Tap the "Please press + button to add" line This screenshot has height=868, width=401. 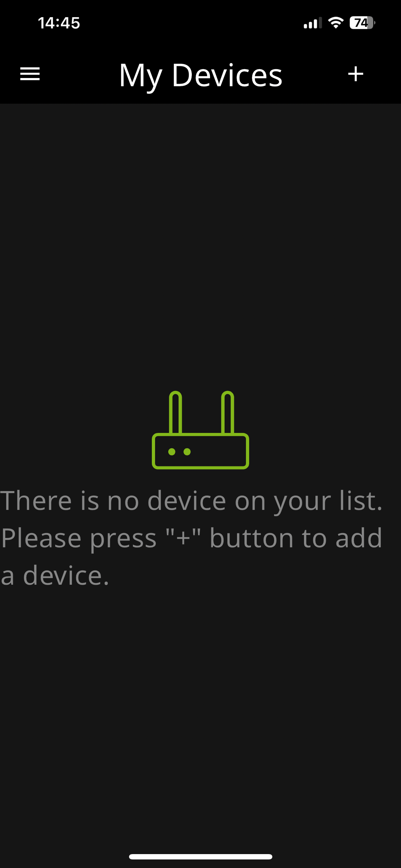point(191,538)
